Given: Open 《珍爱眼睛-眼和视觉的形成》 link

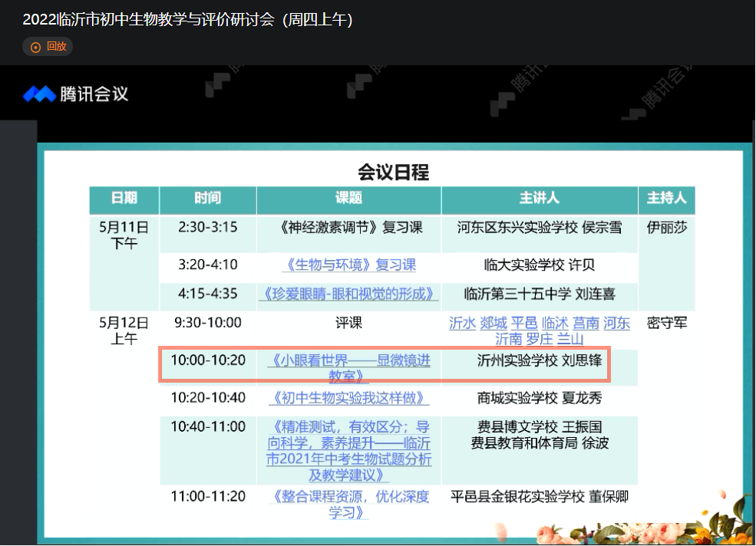Looking at the screenshot, I should pyautogui.click(x=348, y=294).
